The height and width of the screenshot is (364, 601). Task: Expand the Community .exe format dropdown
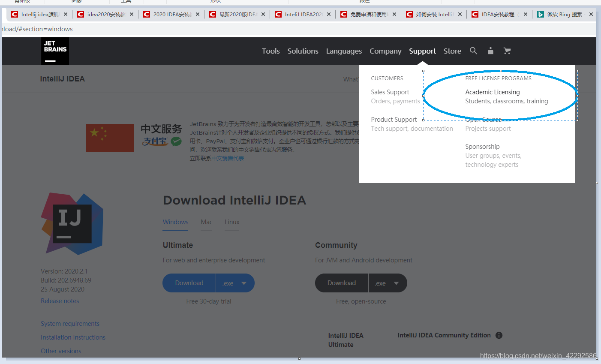click(x=388, y=283)
